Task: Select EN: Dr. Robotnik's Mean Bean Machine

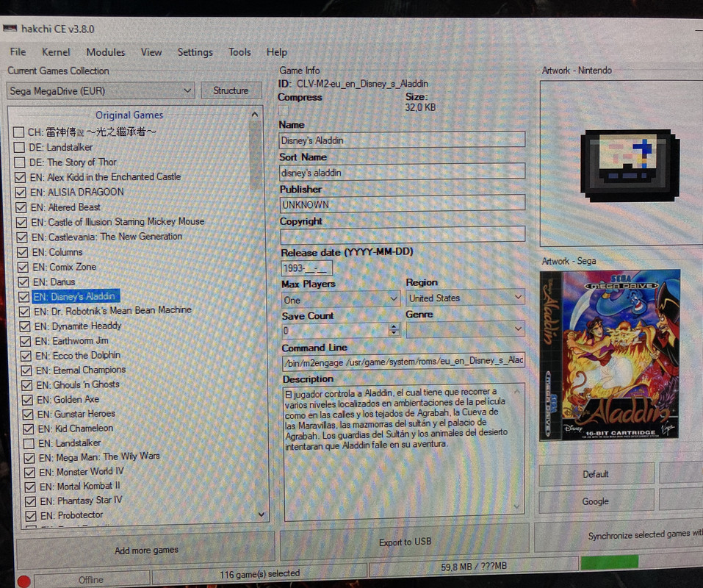Action: click(x=112, y=310)
